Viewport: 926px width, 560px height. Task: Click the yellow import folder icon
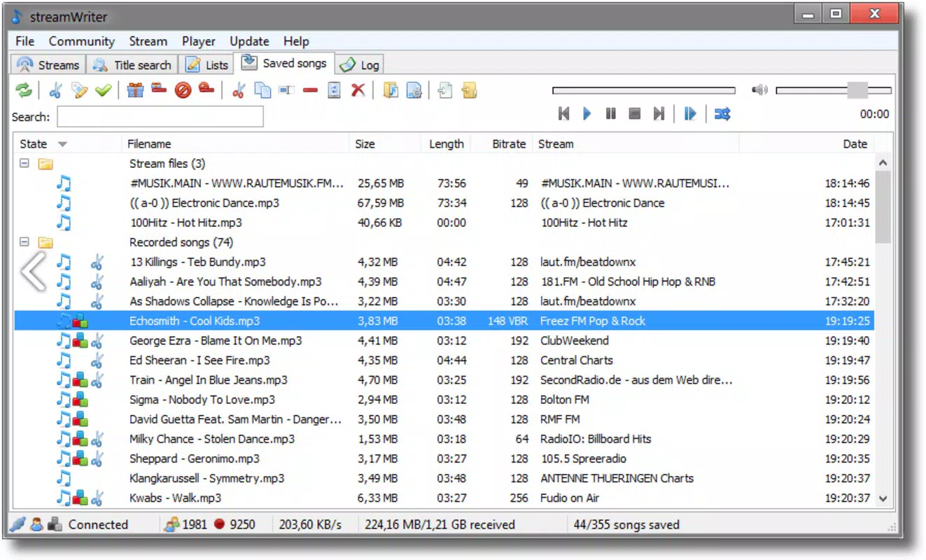click(x=469, y=90)
